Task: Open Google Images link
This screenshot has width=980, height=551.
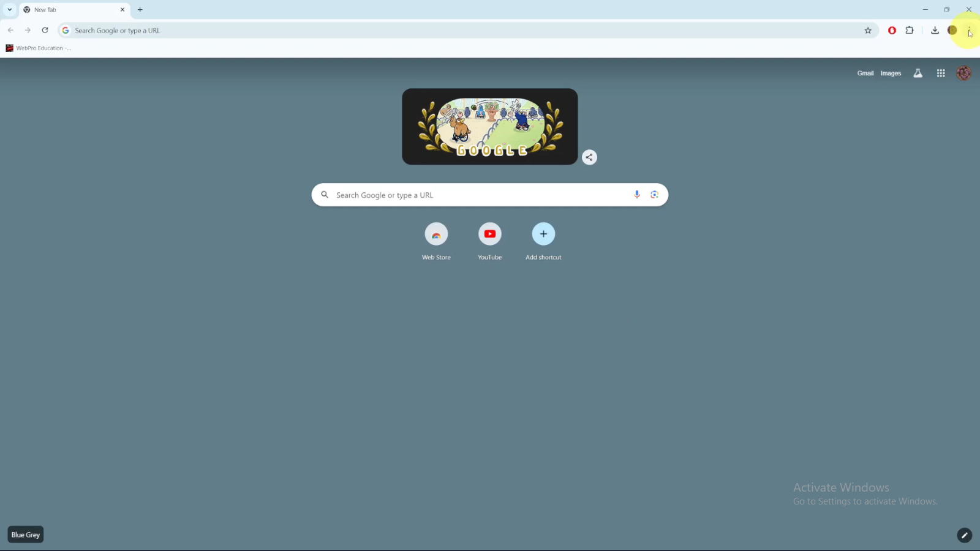Action: tap(891, 73)
